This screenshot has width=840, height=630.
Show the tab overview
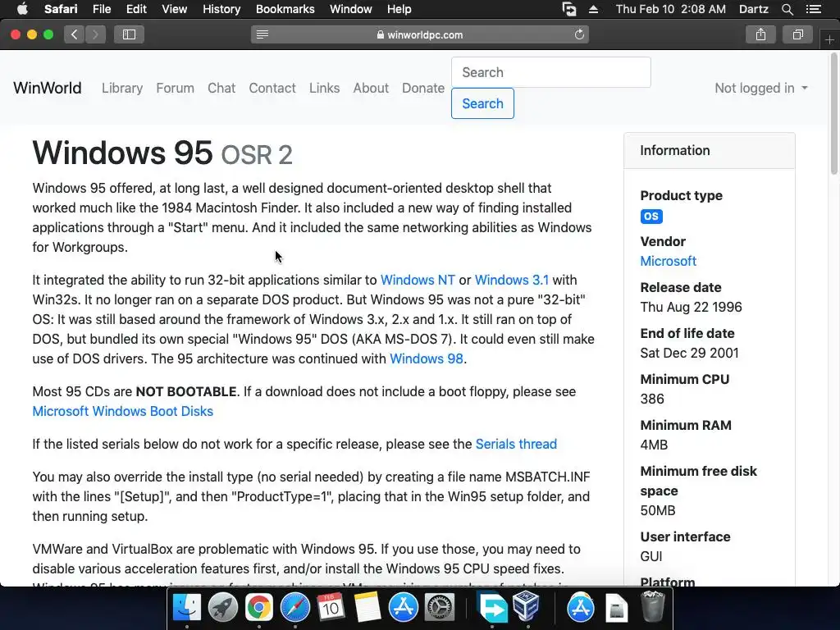797,34
